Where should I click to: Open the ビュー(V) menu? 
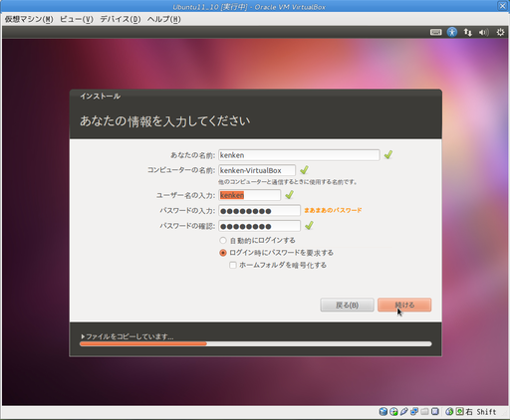coord(77,19)
